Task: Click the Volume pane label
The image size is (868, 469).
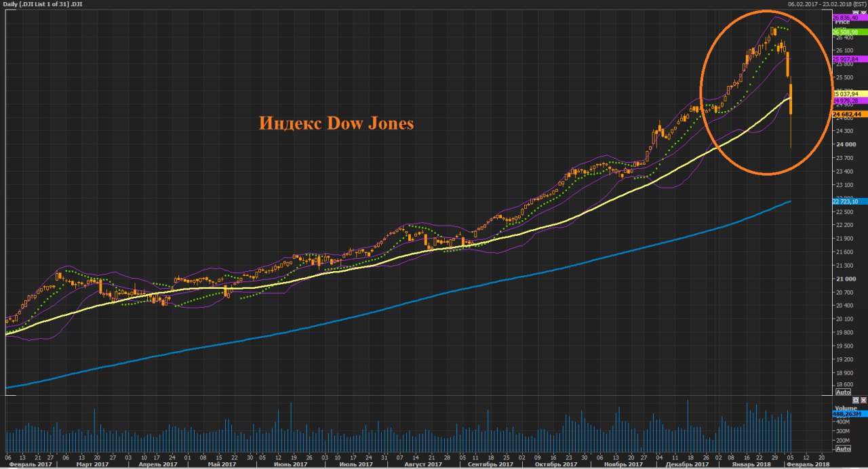Action: click(x=846, y=408)
